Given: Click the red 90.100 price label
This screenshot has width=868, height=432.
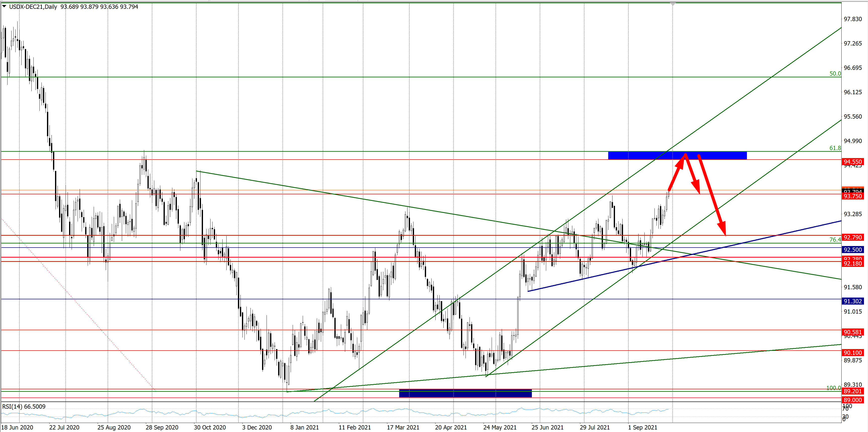Looking at the screenshot, I should (x=852, y=353).
